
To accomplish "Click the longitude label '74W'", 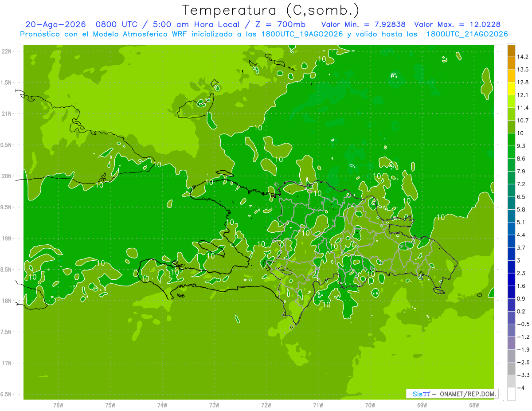I will (162, 406).
